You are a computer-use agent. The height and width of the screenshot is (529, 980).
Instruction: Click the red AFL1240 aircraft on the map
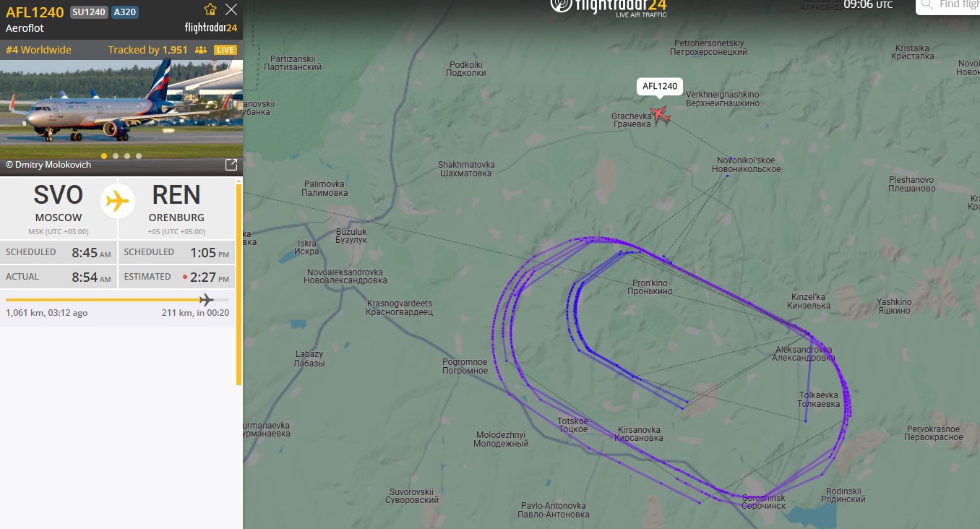click(659, 115)
